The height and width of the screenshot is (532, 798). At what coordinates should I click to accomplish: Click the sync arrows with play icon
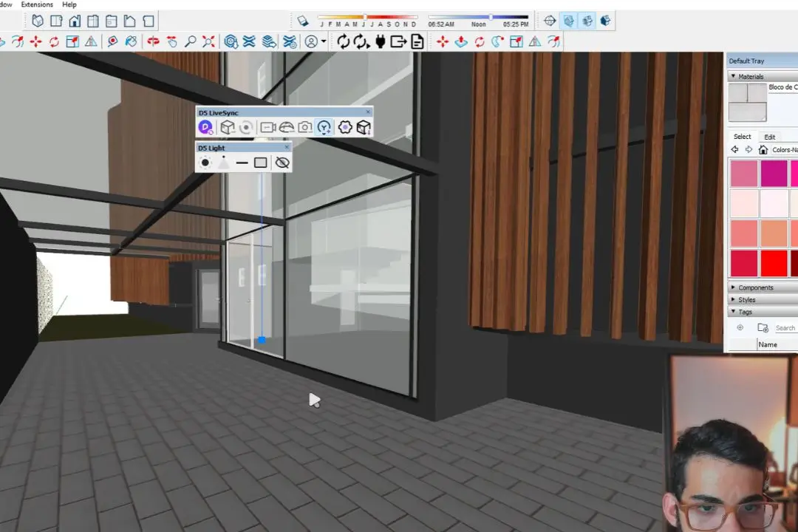pyautogui.click(x=361, y=41)
